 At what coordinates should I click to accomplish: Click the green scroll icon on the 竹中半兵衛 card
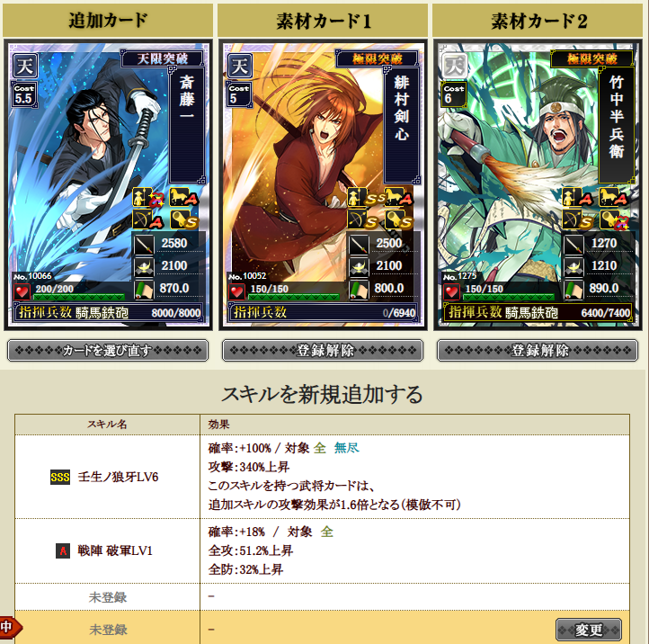pos(573,289)
